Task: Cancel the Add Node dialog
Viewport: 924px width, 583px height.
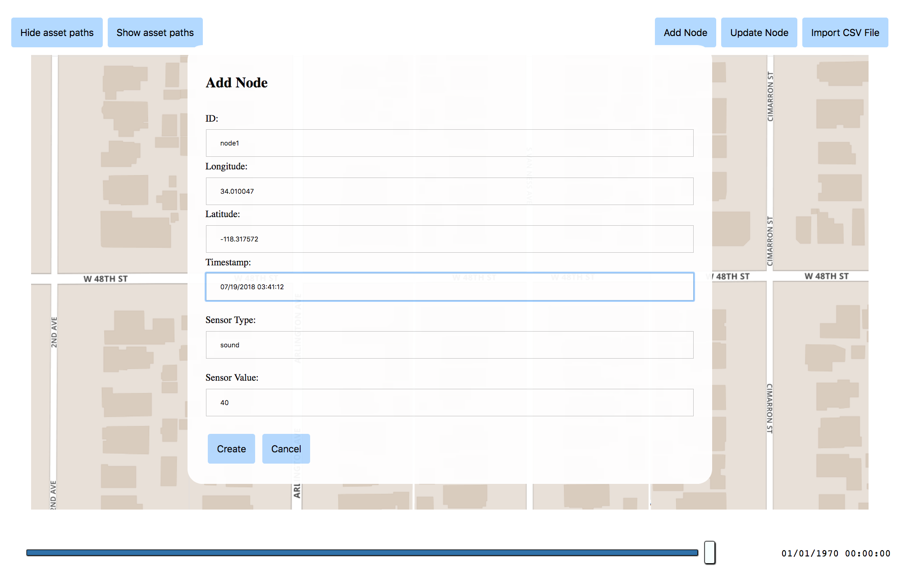Action: tap(286, 449)
